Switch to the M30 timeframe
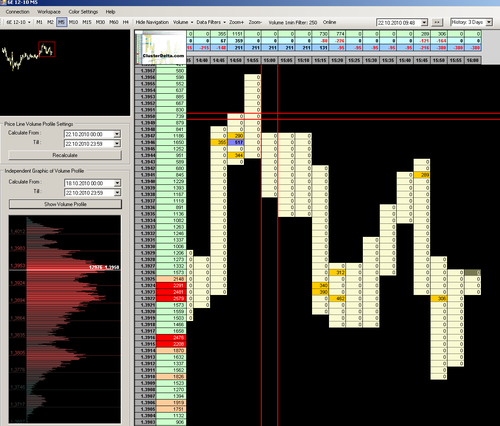The height and width of the screenshot is (426, 500). pyautogui.click(x=100, y=22)
